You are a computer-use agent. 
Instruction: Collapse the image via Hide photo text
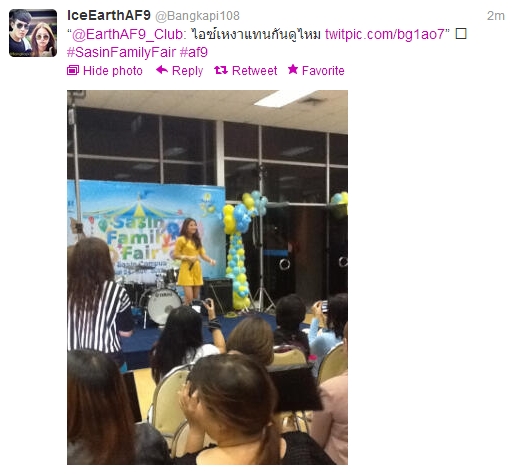113,71
